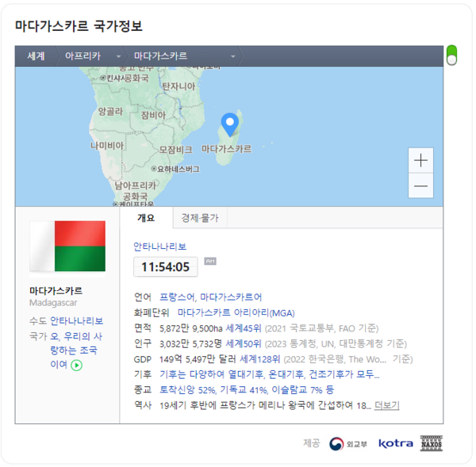Open the 프랑스어 language link

pyautogui.click(x=176, y=297)
